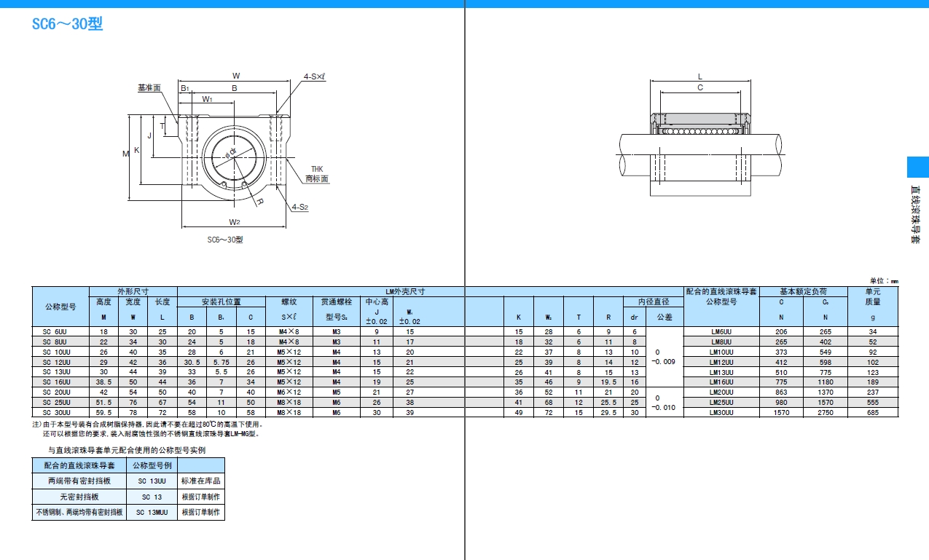The width and height of the screenshot is (929, 560).
Task: Click the large blue SC6～30型 page heading
Action: (67, 25)
